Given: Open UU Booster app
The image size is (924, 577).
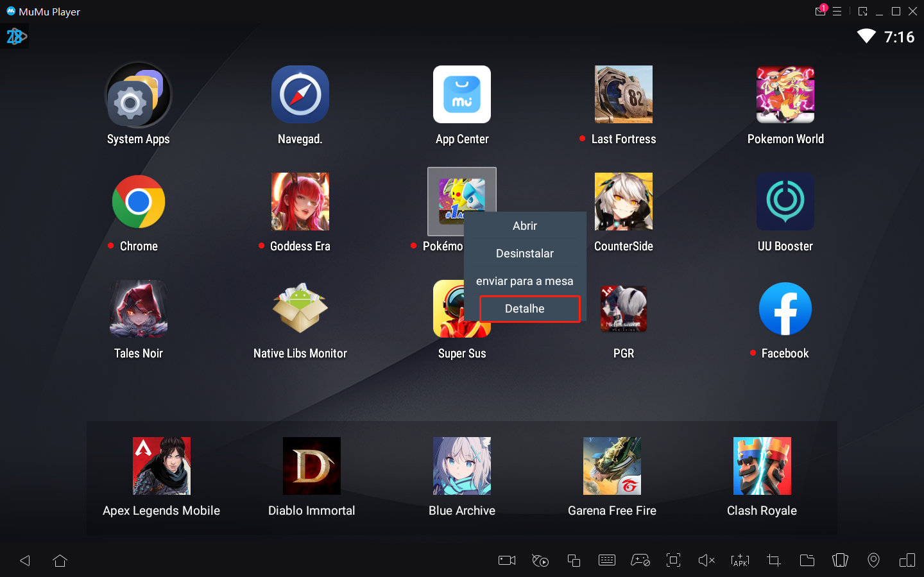Looking at the screenshot, I should click(x=785, y=202).
